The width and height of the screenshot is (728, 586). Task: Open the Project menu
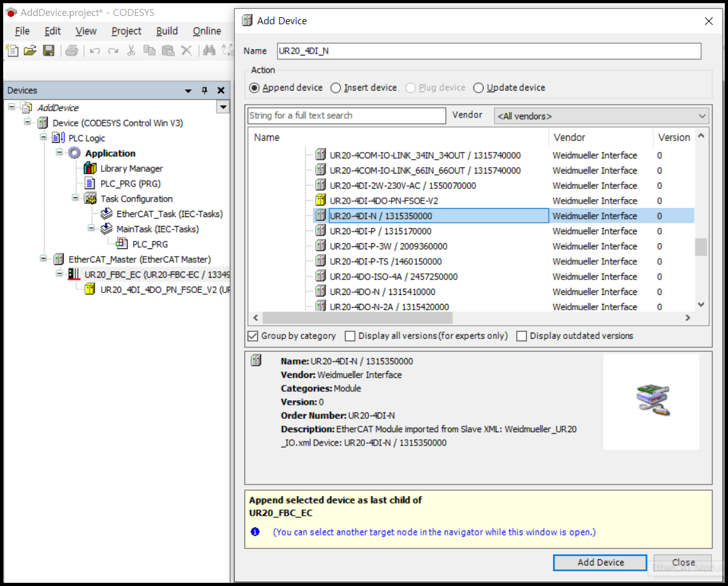click(126, 31)
